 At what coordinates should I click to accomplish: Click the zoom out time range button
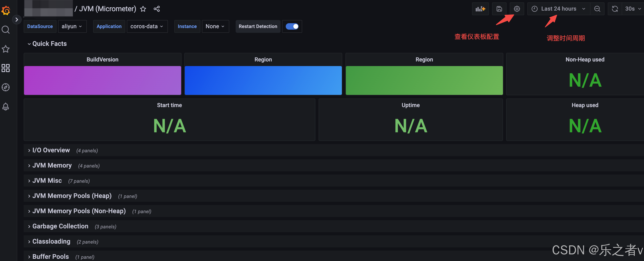pos(597,9)
